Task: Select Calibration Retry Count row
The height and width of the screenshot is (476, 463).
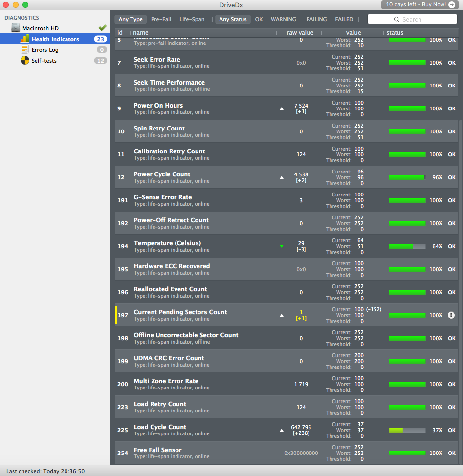Action: pyautogui.click(x=287, y=154)
